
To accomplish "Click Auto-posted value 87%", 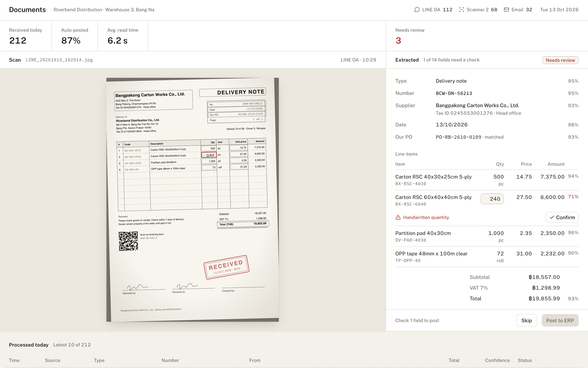I will coord(71,40).
